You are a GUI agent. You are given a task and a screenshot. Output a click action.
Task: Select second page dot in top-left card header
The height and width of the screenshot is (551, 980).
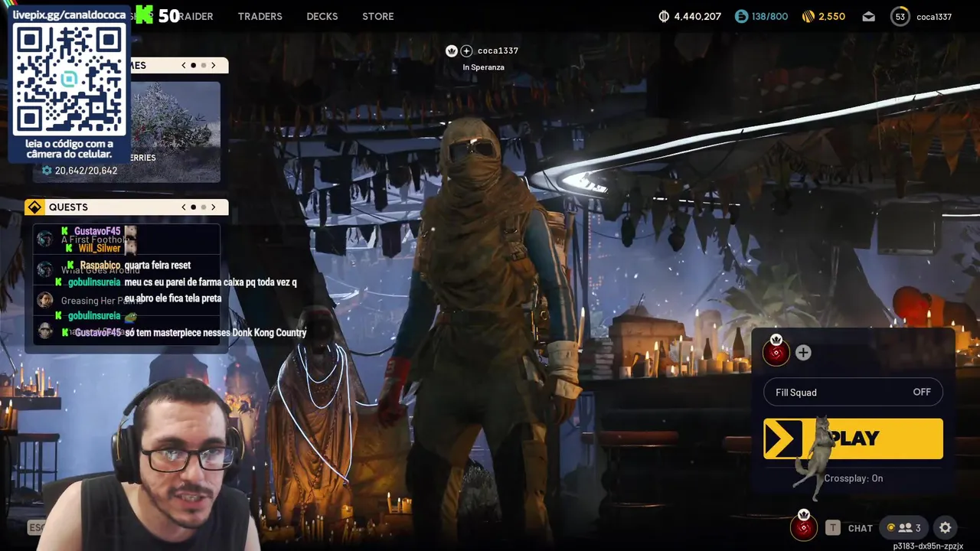click(x=203, y=65)
